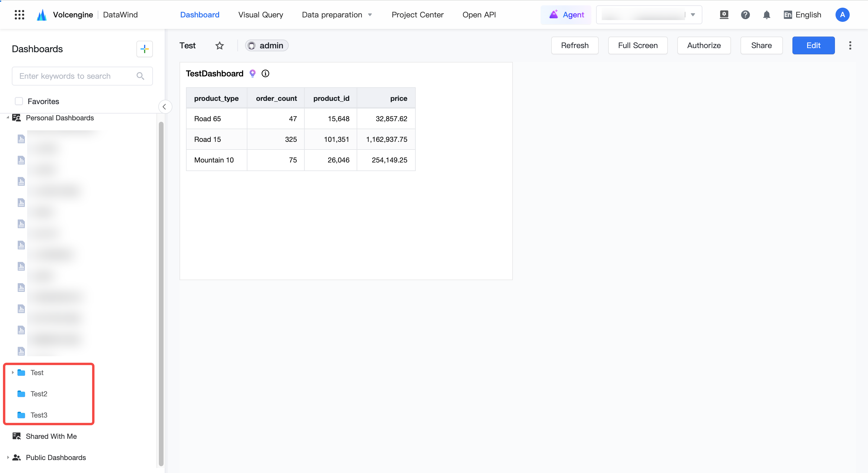Go to Project Center
This screenshot has width=868, height=473.
pos(417,15)
